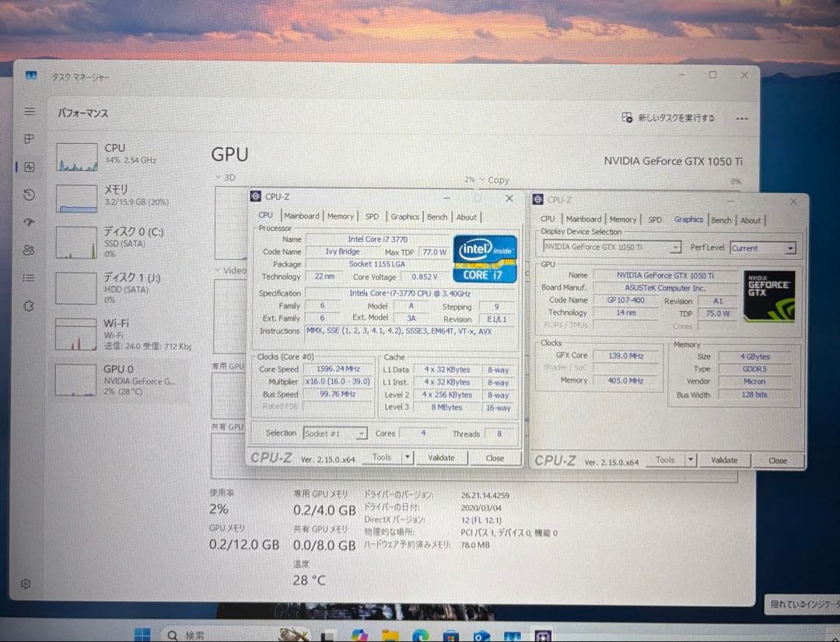Switch to the Mainboard tab in CPU-Z
This screenshot has width=840, height=642.
[x=302, y=216]
